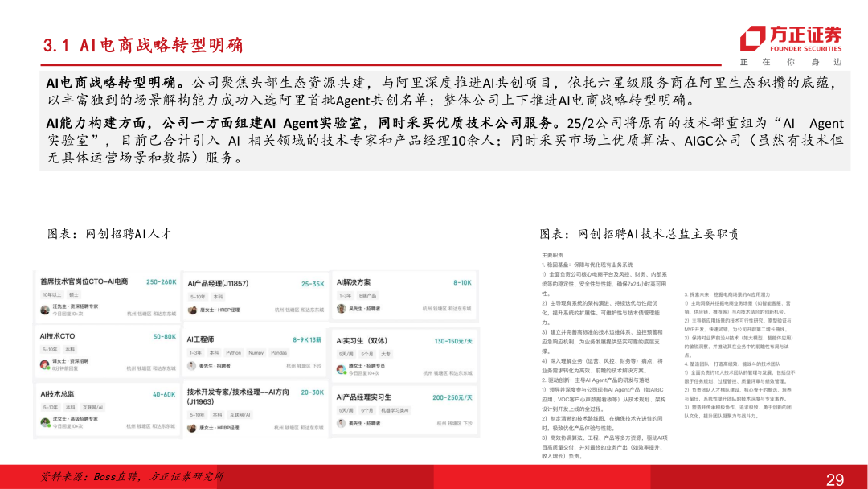Select the Python skill tag

click(x=234, y=353)
